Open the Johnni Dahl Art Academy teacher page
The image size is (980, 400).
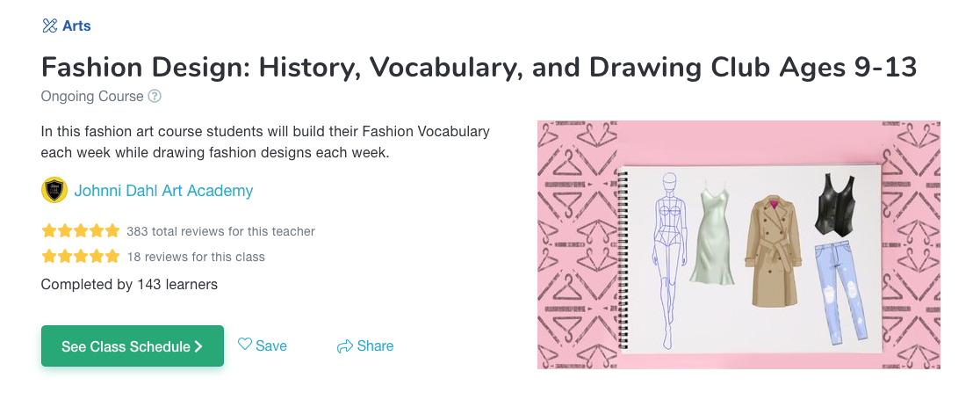tap(163, 190)
